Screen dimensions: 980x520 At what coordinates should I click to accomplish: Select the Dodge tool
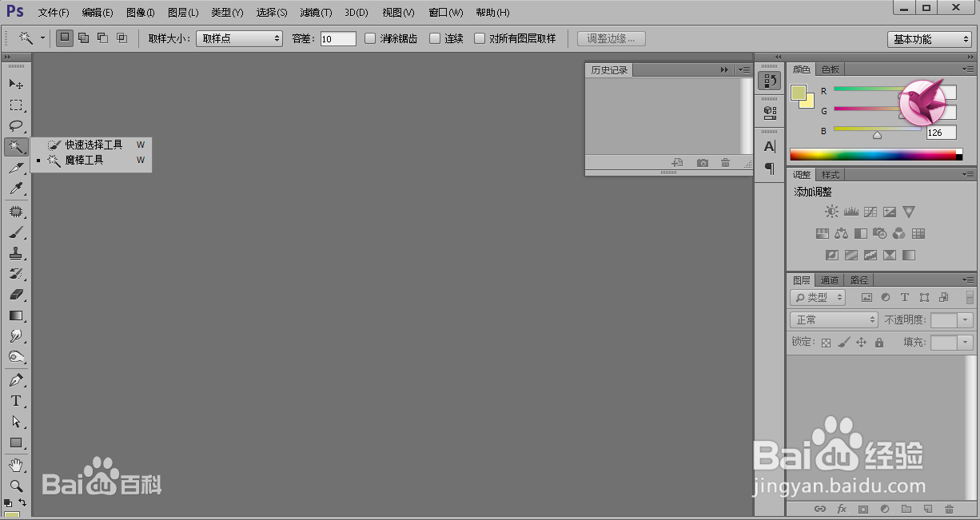16,357
